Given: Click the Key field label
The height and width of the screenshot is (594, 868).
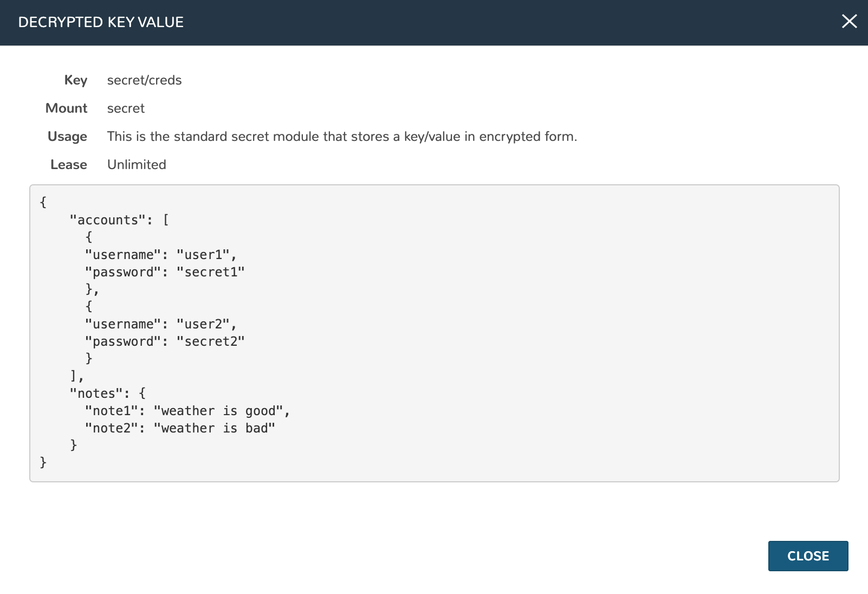Looking at the screenshot, I should (75, 80).
